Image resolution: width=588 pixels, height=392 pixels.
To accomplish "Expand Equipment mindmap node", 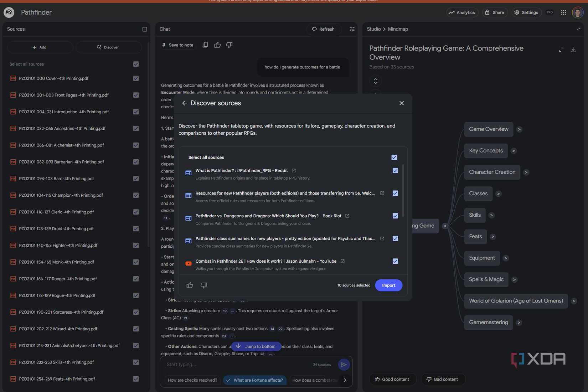I will point(506,258).
